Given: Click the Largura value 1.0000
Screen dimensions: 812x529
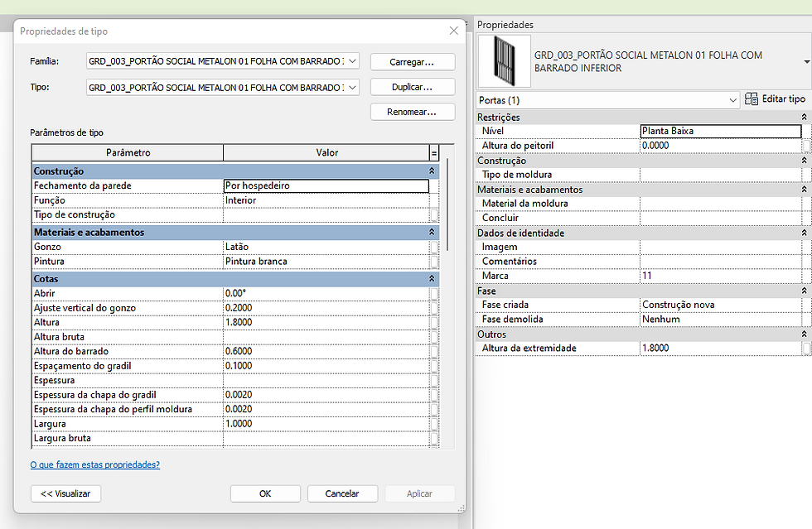Looking at the screenshot, I should tap(326, 424).
